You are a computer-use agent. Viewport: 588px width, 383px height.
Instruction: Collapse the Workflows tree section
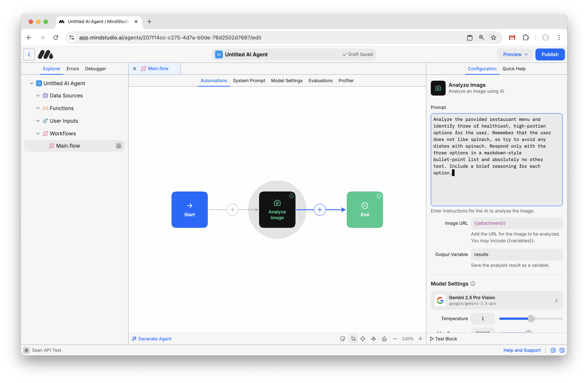tap(38, 133)
